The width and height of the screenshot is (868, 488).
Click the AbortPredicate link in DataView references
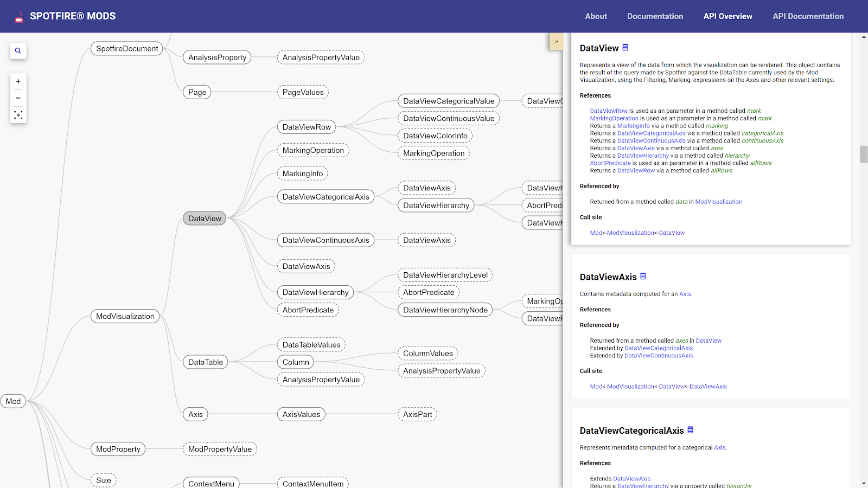tap(610, 163)
